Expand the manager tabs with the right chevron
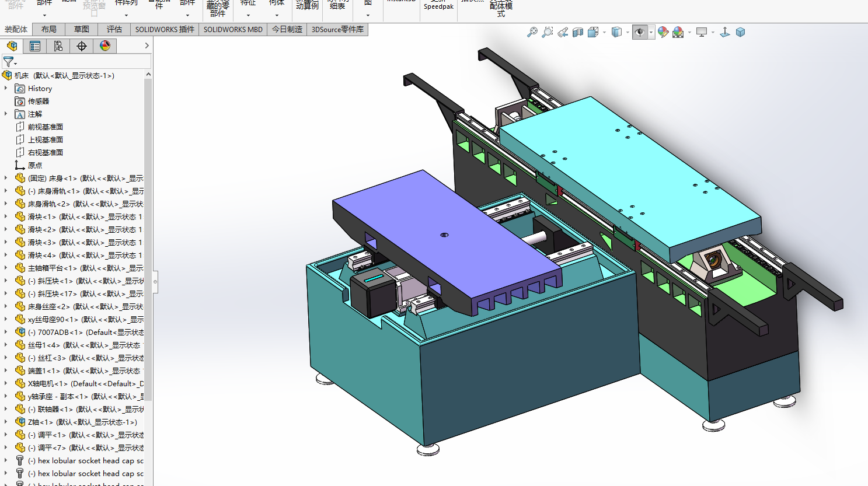This screenshot has height=486, width=868. pos(147,46)
